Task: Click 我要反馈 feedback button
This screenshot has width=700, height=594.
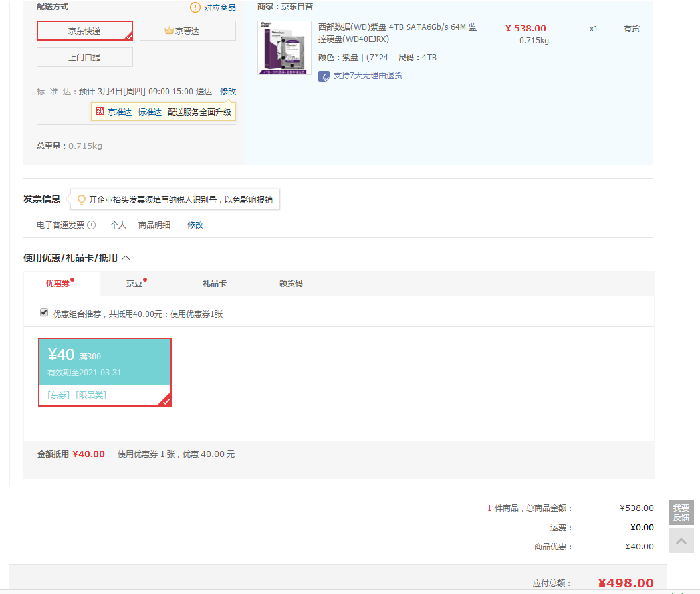Action: [x=681, y=513]
